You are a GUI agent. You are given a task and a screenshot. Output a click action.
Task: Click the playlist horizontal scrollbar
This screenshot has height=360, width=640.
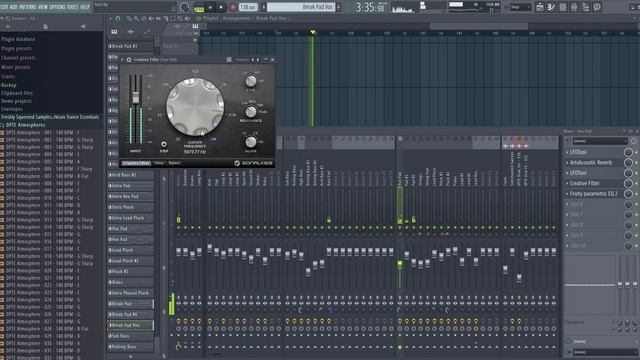click(478, 26)
